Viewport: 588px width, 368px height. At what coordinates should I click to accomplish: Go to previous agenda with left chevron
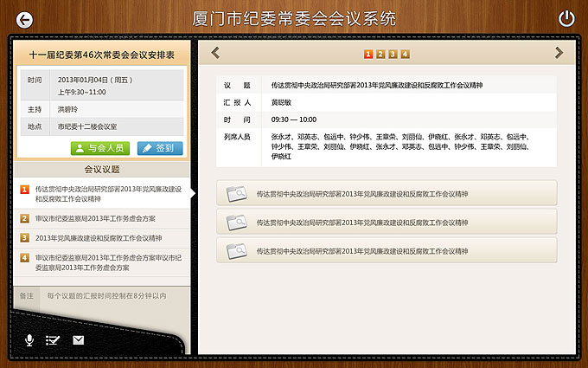(215, 53)
